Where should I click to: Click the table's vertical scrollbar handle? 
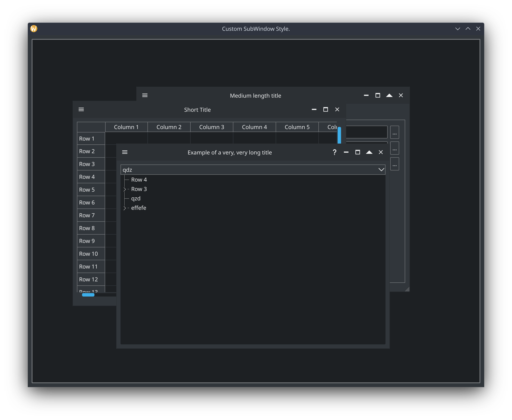339,135
